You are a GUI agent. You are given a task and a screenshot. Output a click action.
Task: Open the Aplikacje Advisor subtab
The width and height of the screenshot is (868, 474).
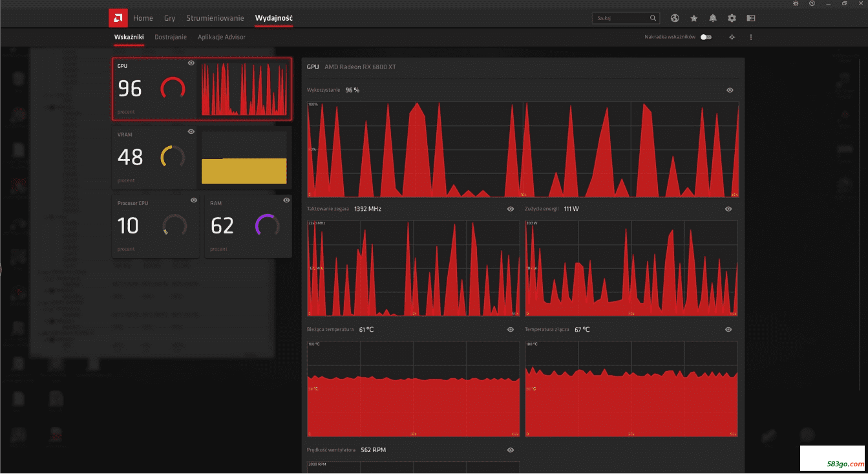point(222,37)
